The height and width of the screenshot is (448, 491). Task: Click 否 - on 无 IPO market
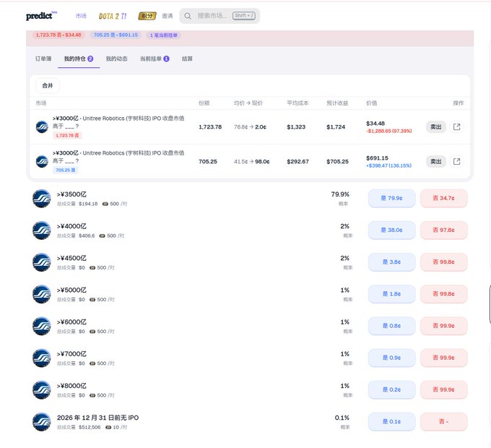(x=444, y=422)
